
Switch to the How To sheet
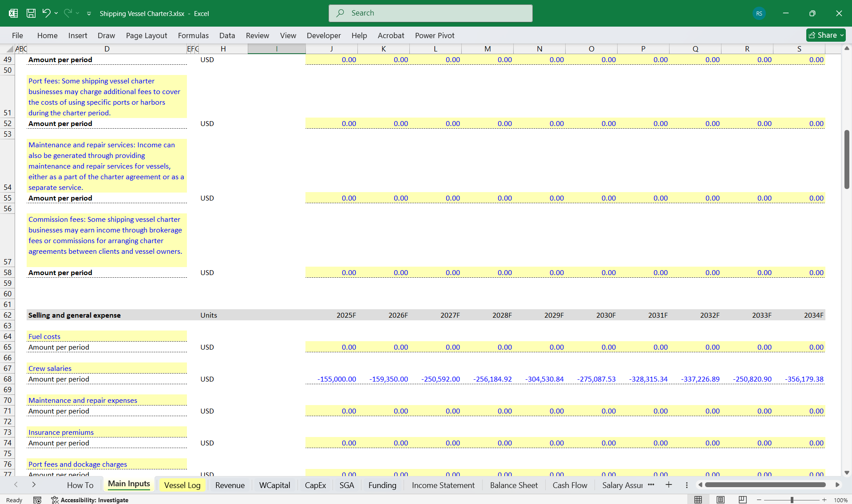pyautogui.click(x=80, y=485)
